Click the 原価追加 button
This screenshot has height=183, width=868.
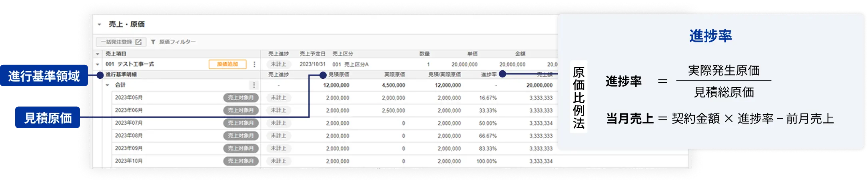point(227,64)
